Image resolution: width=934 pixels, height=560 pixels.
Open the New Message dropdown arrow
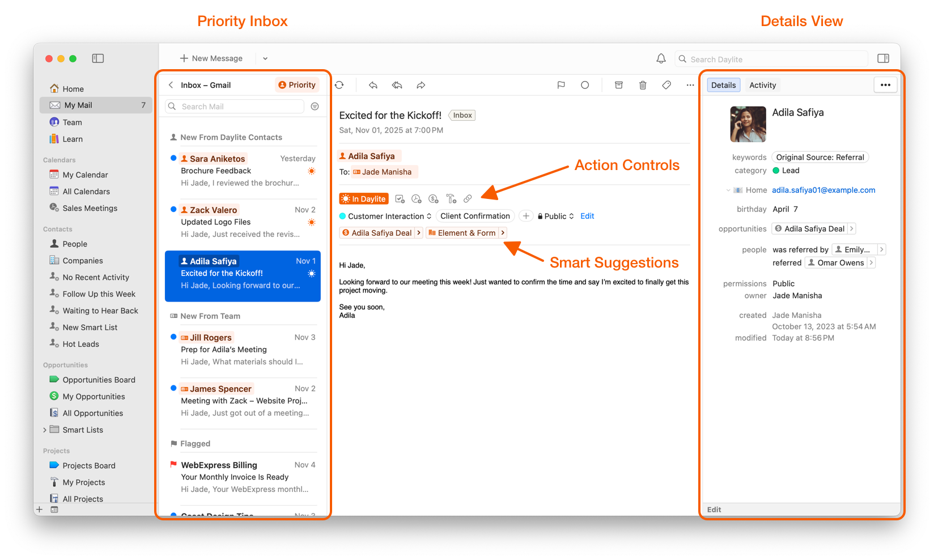(265, 58)
